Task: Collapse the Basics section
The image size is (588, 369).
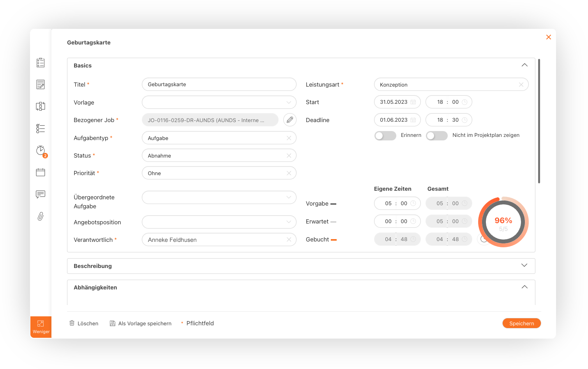Action: [524, 65]
